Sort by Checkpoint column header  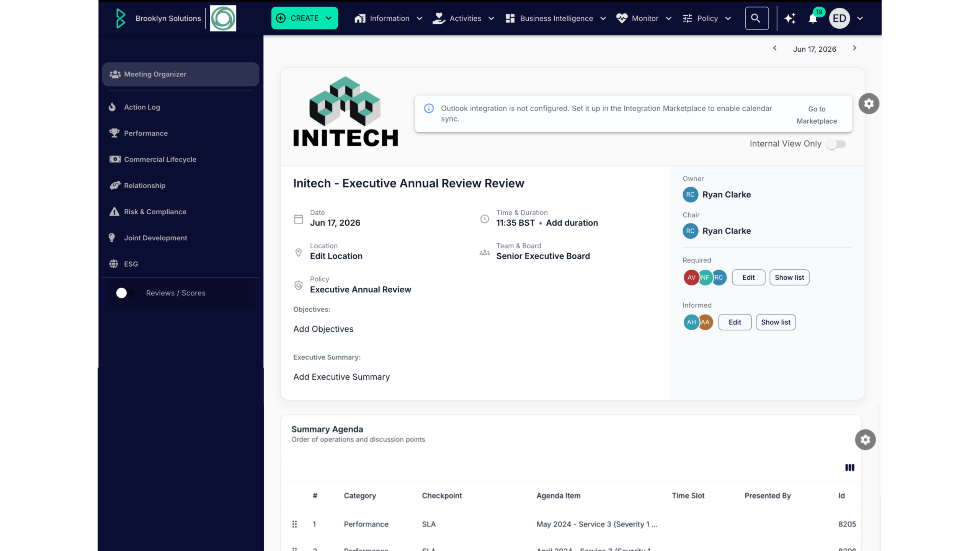pos(442,496)
